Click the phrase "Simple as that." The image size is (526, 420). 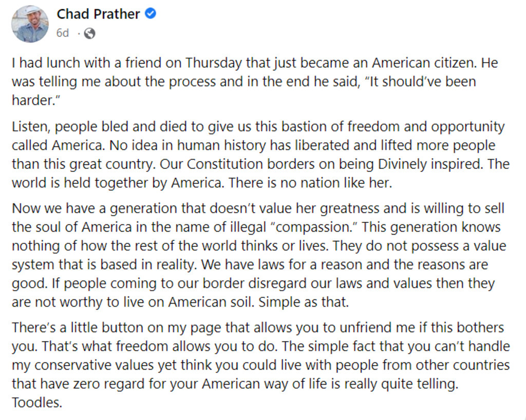(304, 302)
